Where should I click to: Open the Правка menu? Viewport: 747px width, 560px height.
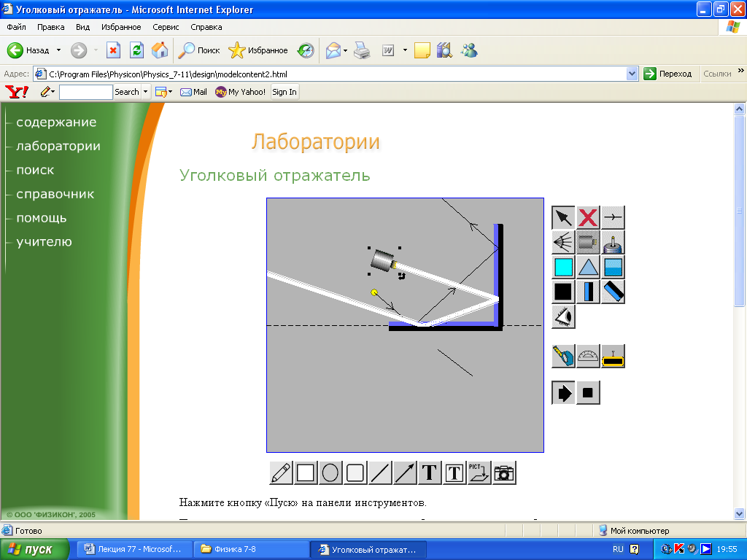51,27
